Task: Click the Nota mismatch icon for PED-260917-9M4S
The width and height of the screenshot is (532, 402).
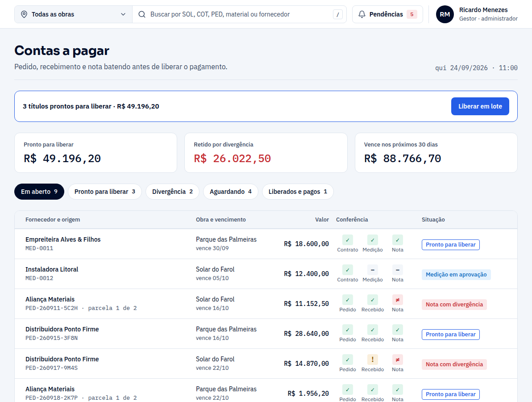Action: coord(398,360)
